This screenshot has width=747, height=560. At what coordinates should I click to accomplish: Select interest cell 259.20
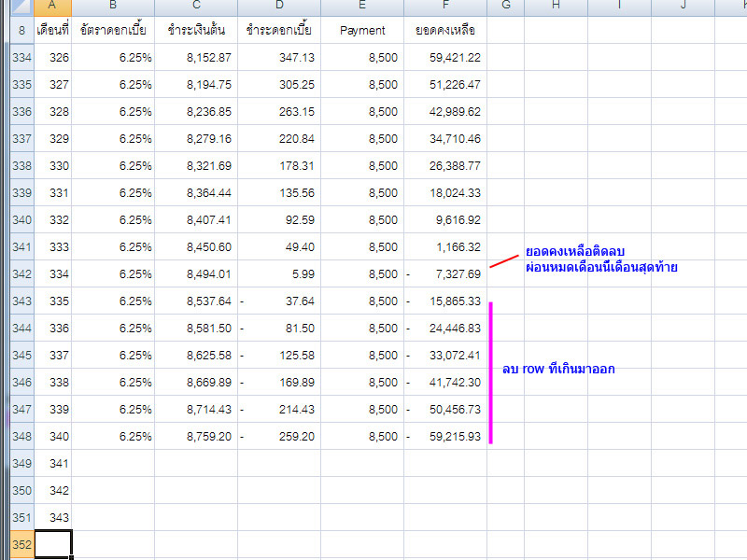[279, 436]
